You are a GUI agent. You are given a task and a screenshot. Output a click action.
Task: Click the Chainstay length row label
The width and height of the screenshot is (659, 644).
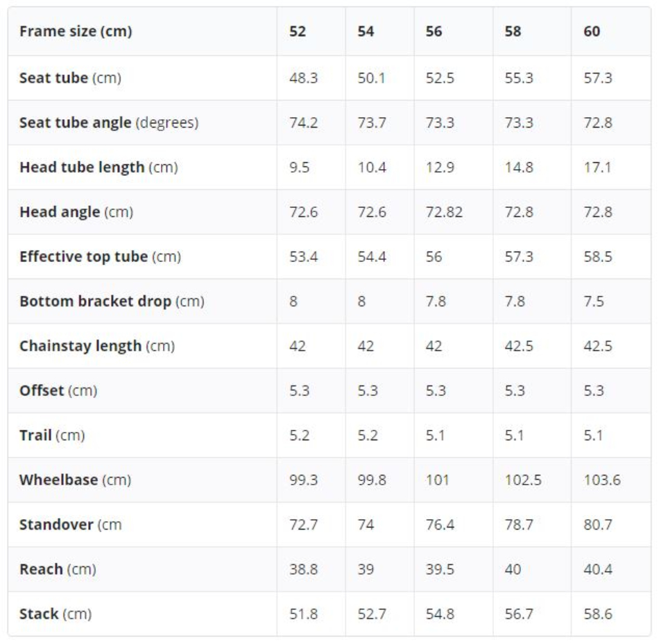[x=97, y=346]
